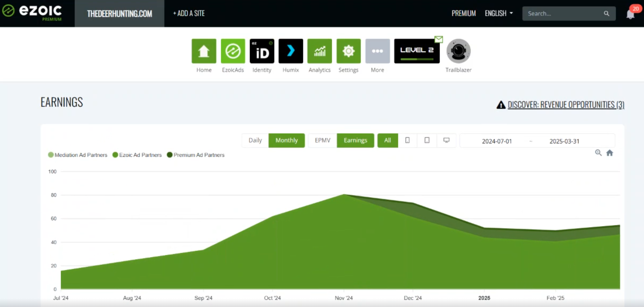The height and width of the screenshot is (307, 644).
Task: Click the EARNINGS heading
Action: click(62, 102)
